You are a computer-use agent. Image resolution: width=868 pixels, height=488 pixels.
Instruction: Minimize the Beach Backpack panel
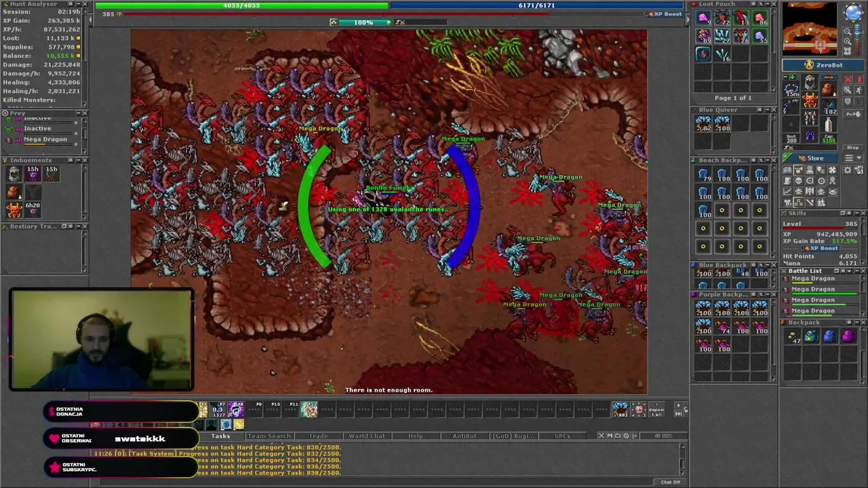(766, 161)
